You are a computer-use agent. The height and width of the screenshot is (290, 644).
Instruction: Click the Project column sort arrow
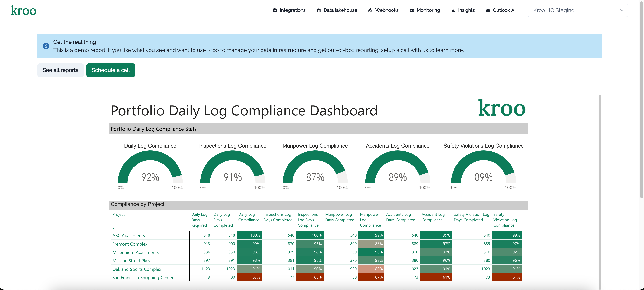pos(114,228)
